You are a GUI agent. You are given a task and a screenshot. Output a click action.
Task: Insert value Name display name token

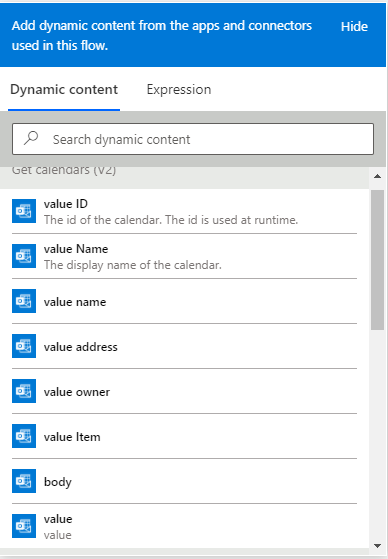tap(184, 256)
